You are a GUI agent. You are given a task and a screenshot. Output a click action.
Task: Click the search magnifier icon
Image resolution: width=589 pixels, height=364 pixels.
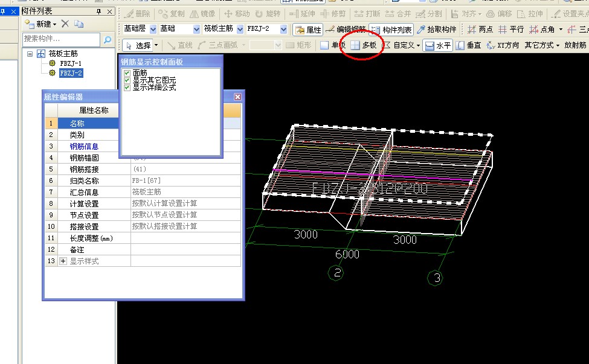[108, 39]
